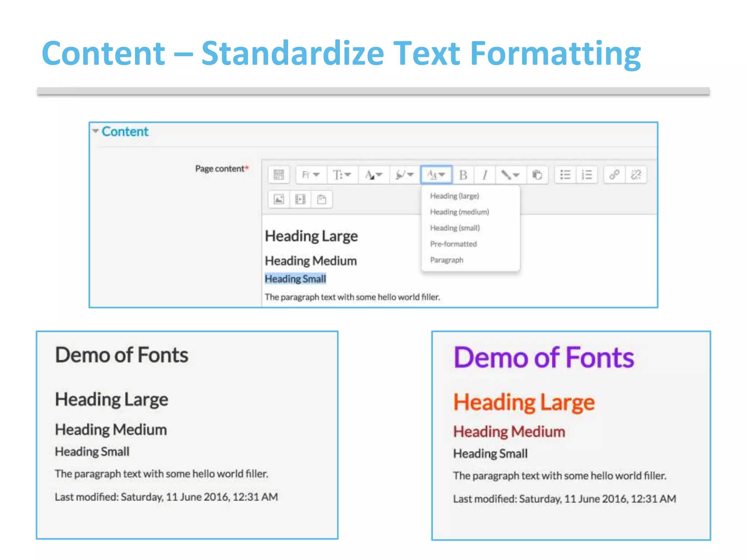Click paragraph text in left demo panel

pos(162,474)
